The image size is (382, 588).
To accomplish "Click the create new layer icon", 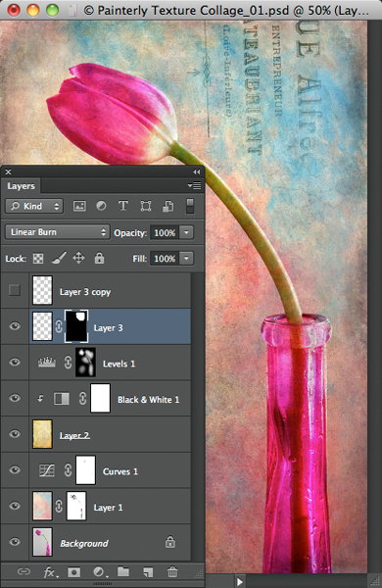I will 148,572.
